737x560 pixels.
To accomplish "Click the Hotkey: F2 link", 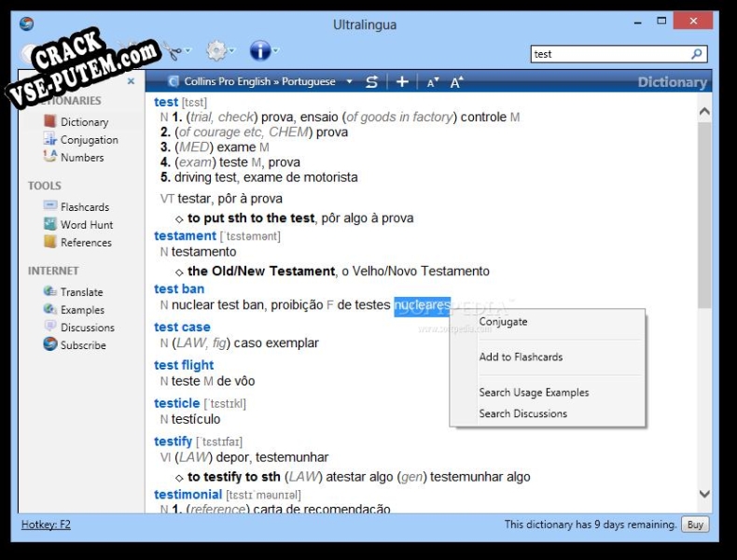I will click(x=46, y=525).
